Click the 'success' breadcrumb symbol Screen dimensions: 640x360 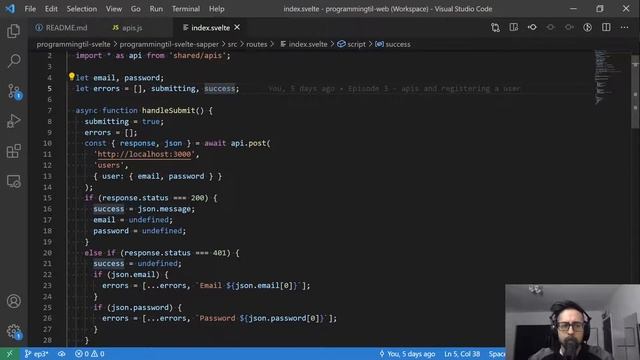(393, 44)
